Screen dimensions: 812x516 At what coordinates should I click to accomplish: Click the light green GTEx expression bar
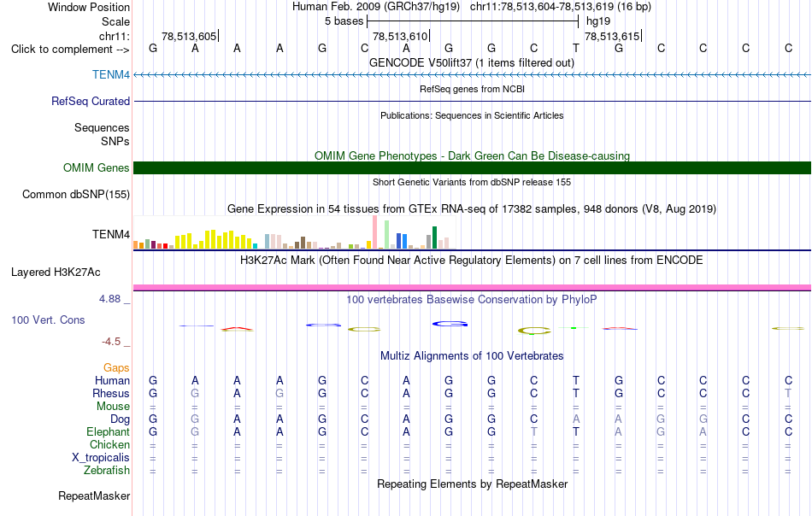coord(386,234)
